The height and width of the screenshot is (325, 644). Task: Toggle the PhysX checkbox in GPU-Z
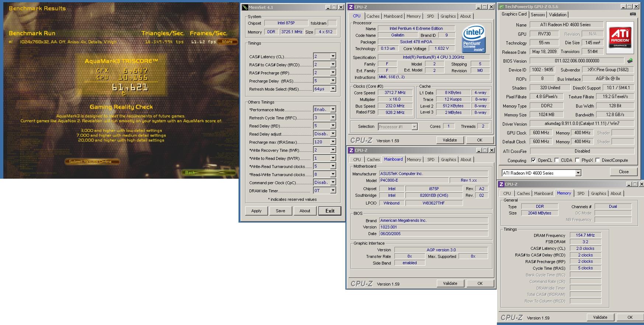tap(577, 160)
